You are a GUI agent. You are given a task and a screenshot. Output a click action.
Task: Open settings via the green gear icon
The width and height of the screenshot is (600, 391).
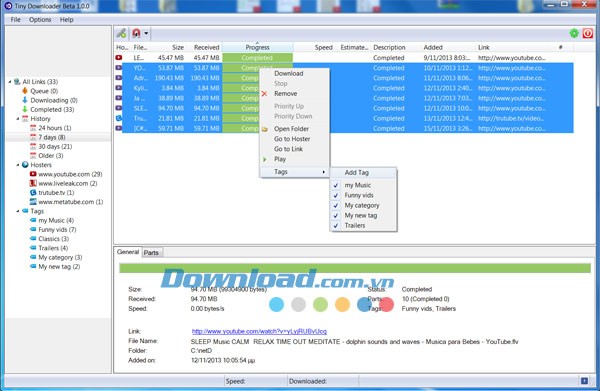click(x=574, y=33)
